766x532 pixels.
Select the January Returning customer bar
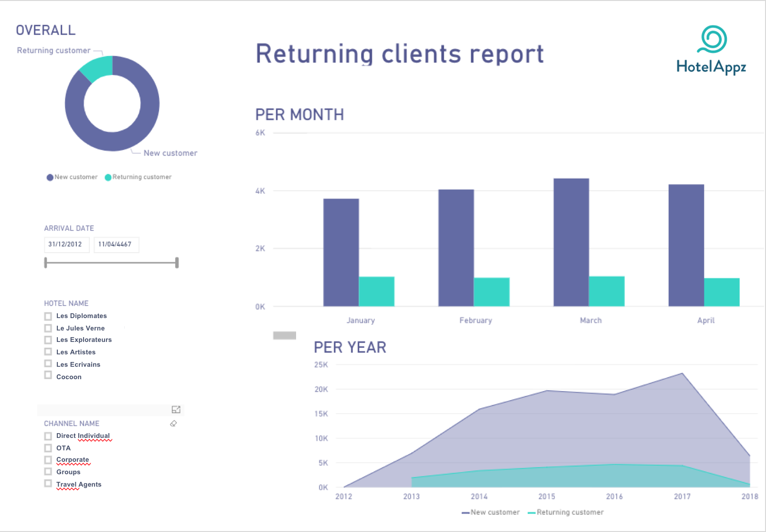pos(377,291)
